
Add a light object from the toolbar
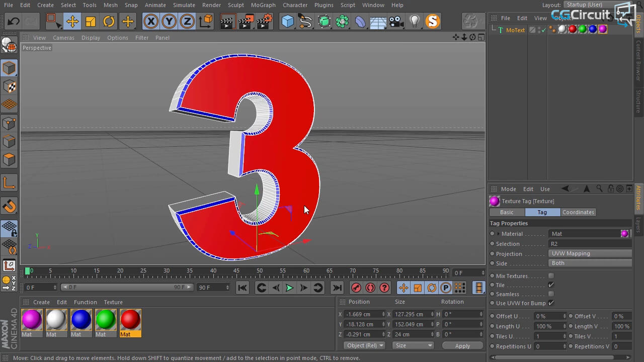point(414,21)
